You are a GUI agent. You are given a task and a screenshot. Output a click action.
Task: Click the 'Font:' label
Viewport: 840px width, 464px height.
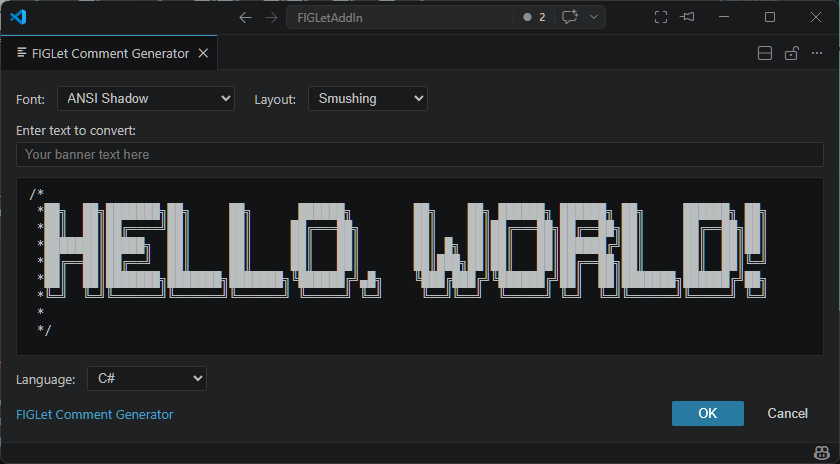tap(31, 99)
